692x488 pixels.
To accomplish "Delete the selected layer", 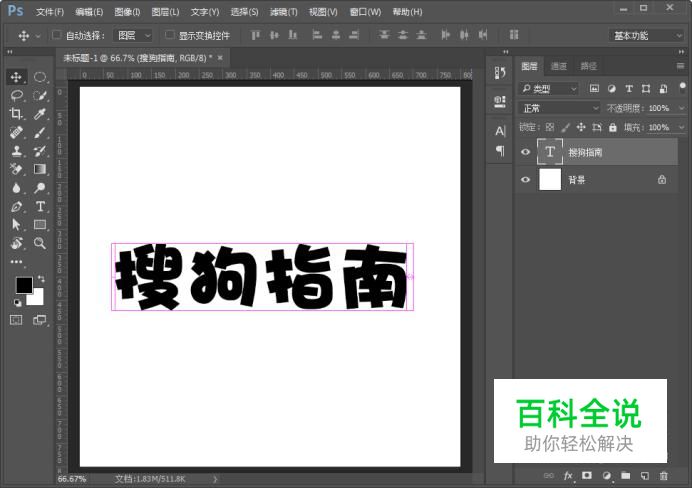I will [x=664, y=476].
